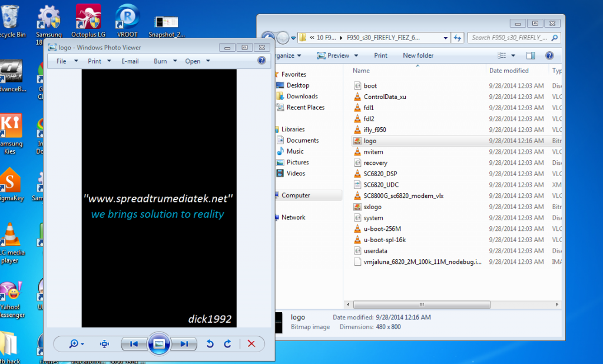Click the zoom magnifier in Photo Viewer
603x364 pixels.
tap(74, 344)
